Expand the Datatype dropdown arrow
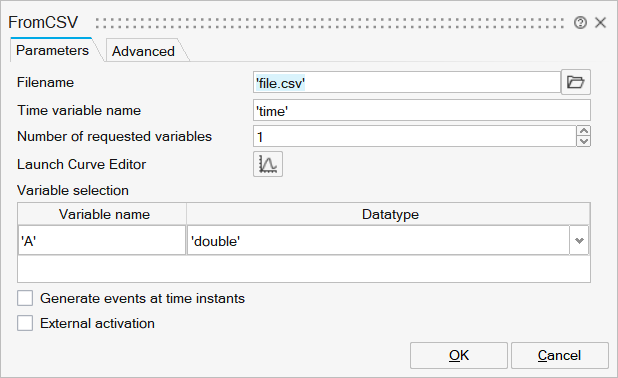Image resolution: width=618 pixels, height=378 pixels. (579, 240)
